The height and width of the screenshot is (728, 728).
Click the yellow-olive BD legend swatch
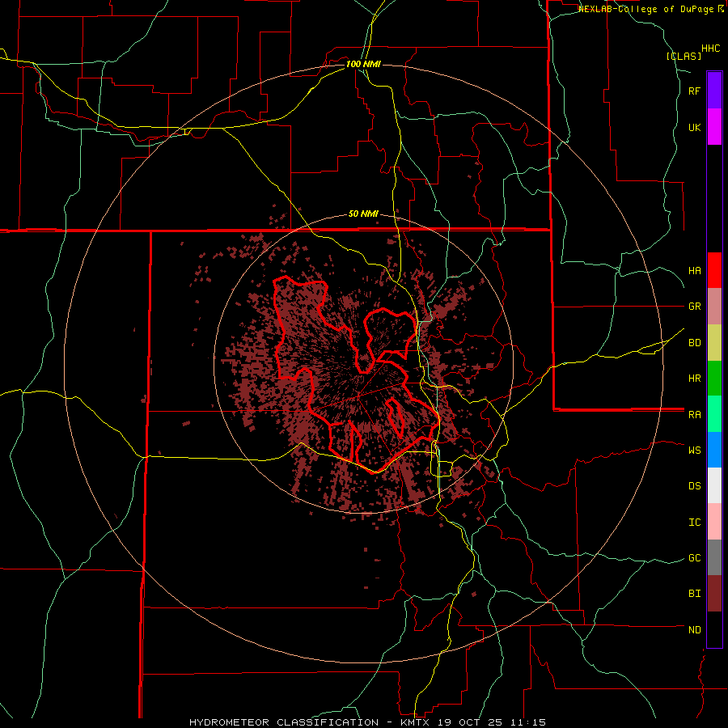click(714, 343)
